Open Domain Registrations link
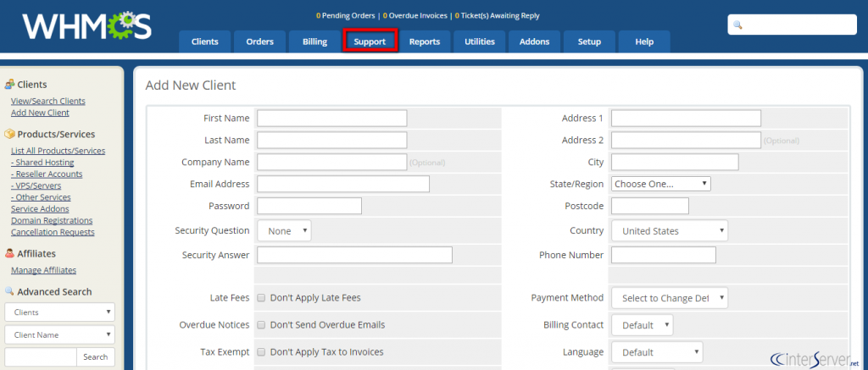 [x=52, y=220]
